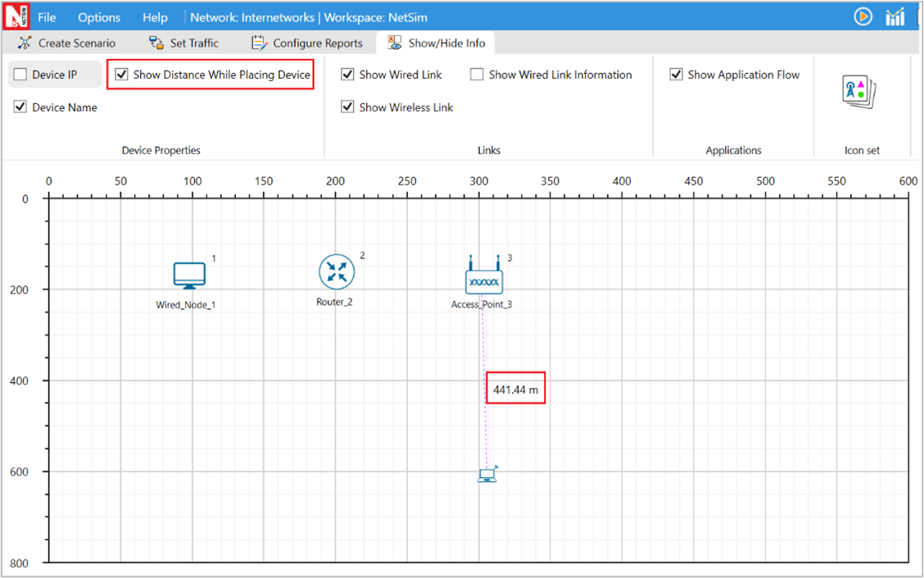This screenshot has width=924, height=578.
Task: Click the wireless laptop node icon
Action: 487,474
